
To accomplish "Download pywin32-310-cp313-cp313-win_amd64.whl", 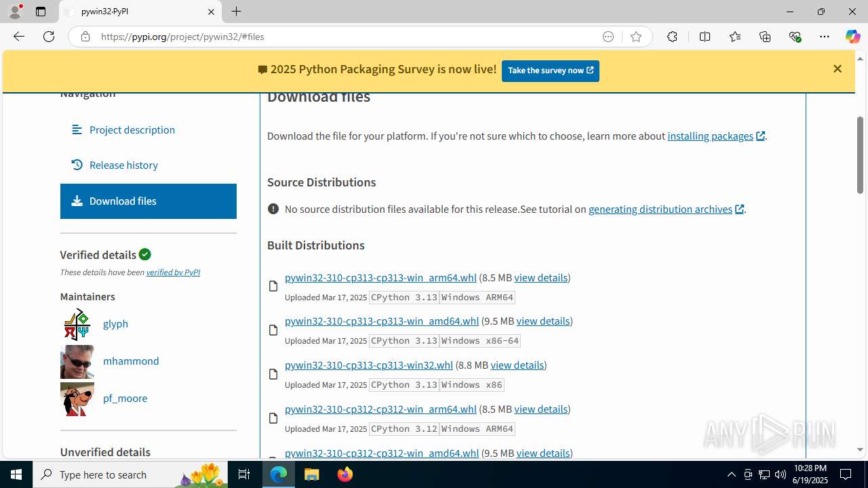I will [382, 321].
